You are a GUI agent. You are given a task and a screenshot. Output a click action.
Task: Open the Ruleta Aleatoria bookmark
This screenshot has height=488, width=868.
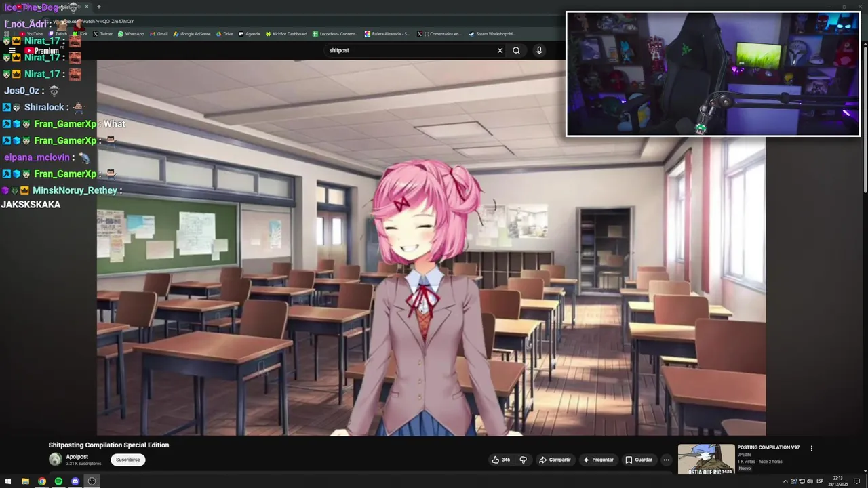387,33
